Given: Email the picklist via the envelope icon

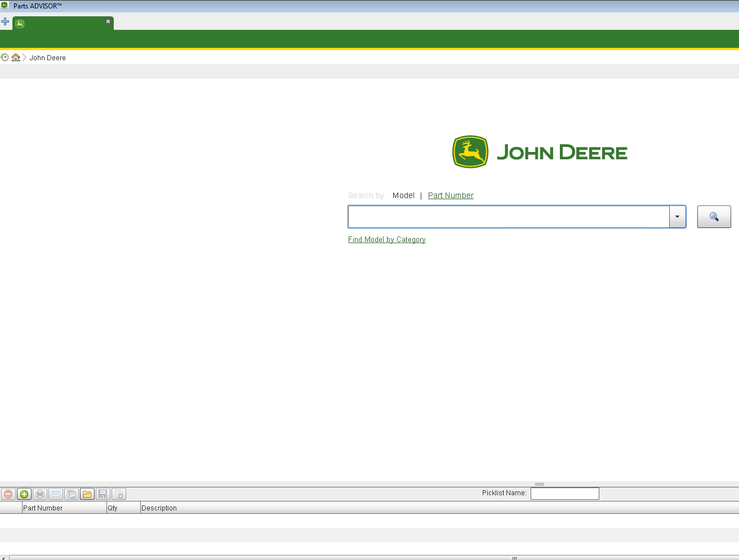Looking at the screenshot, I should tap(56, 494).
